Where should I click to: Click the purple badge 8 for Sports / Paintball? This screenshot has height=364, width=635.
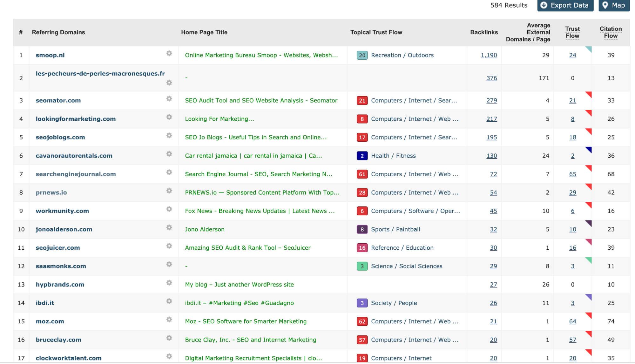click(x=362, y=229)
